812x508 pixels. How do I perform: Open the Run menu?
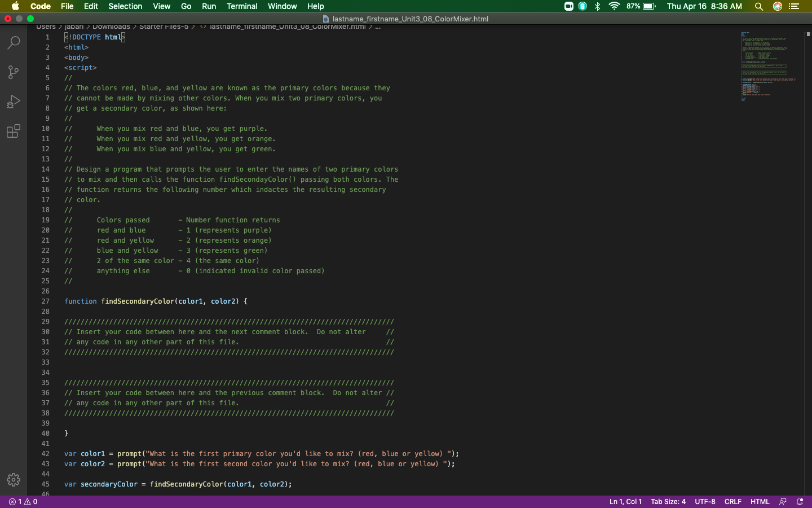[209, 6]
